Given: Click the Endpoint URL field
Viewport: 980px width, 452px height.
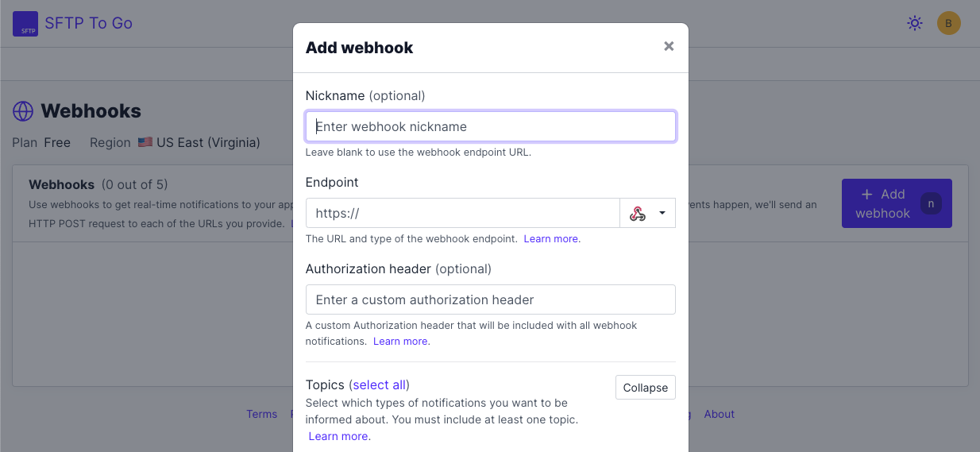Looking at the screenshot, I should point(462,213).
